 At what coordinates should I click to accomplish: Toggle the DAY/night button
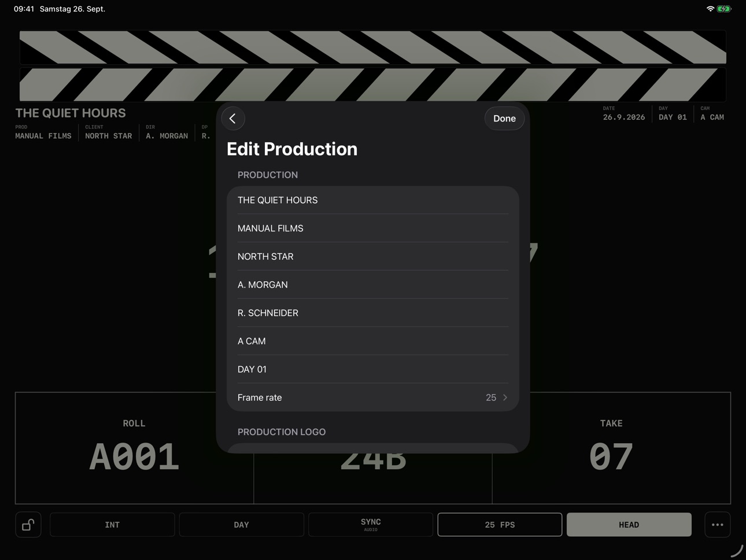click(x=241, y=525)
